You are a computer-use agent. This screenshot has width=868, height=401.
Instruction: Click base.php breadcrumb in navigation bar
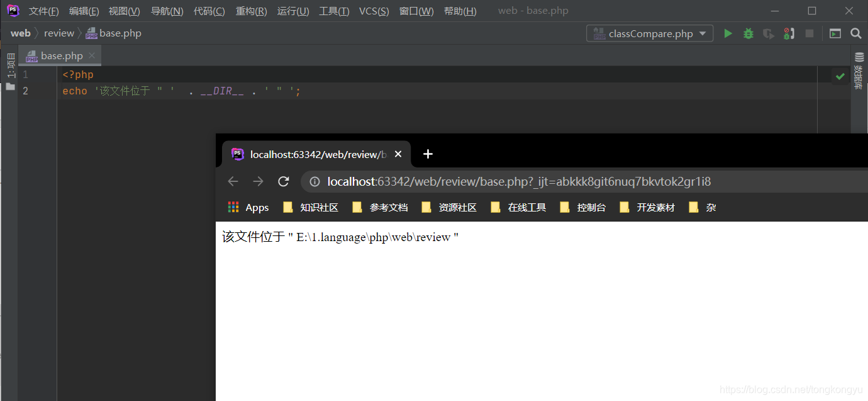click(x=114, y=33)
